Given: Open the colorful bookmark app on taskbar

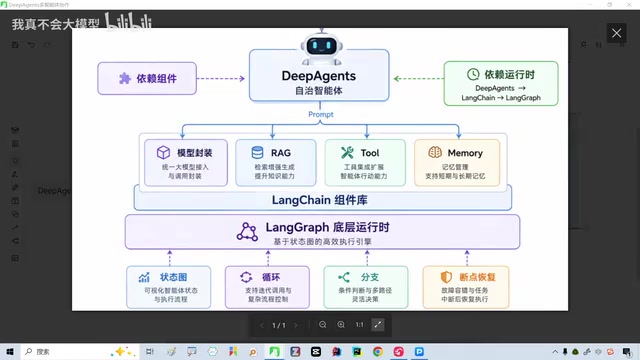Looking at the screenshot, I should tap(233, 351).
